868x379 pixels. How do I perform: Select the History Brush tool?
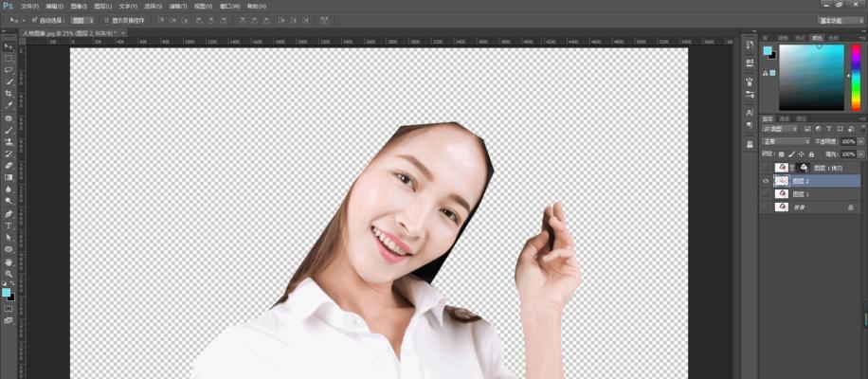point(9,153)
